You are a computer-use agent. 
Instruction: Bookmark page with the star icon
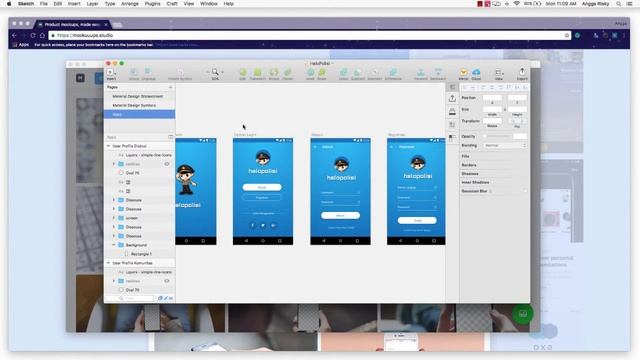click(x=567, y=36)
